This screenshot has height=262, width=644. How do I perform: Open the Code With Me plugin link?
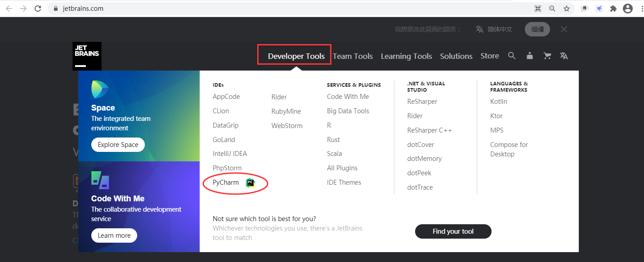point(348,97)
